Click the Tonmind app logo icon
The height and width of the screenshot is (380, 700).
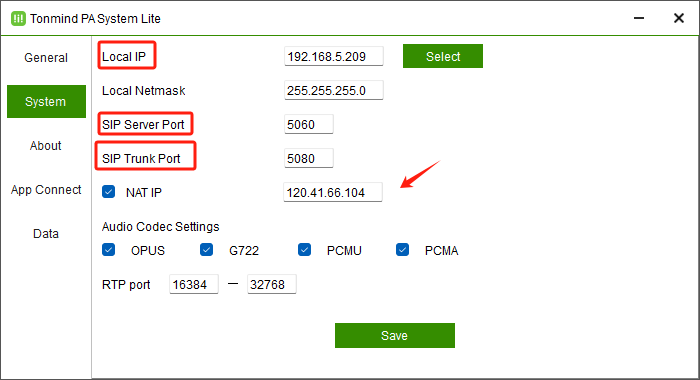point(18,19)
